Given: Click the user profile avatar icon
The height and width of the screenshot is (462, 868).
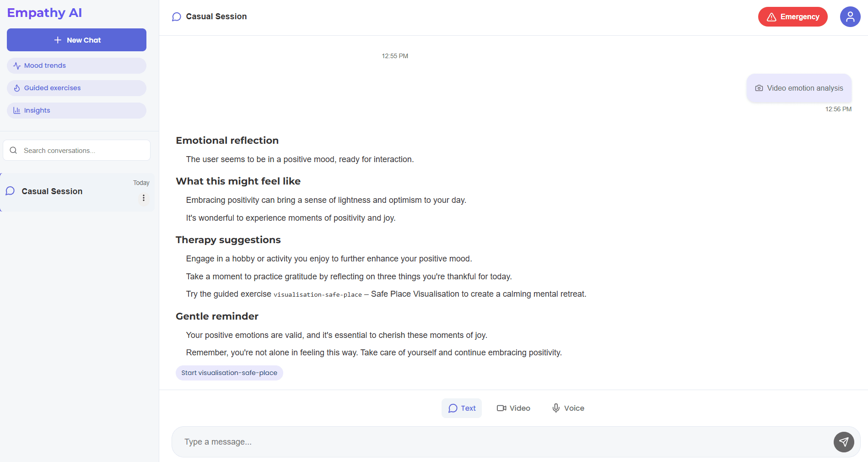Looking at the screenshot, I should (x=850, y=17).
